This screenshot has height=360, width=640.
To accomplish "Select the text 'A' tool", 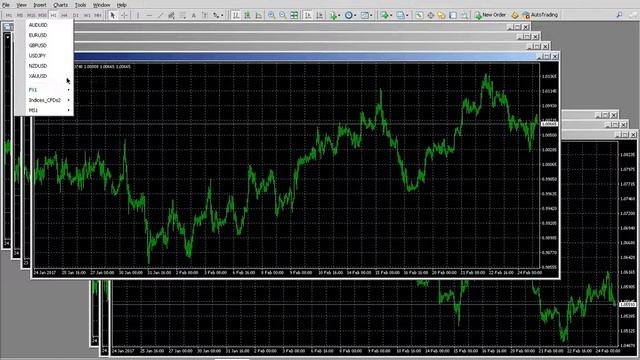I will tap(193, 15).
